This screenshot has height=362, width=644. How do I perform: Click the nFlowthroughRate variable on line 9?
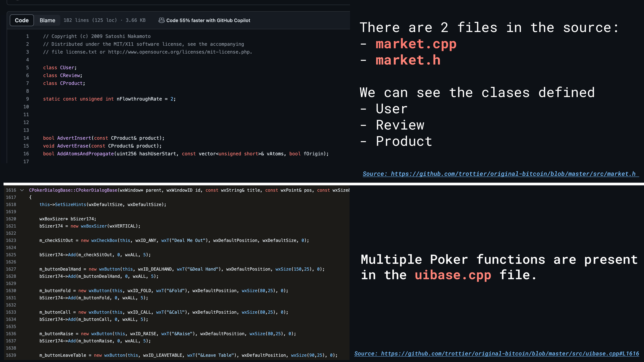pos(139,99)
